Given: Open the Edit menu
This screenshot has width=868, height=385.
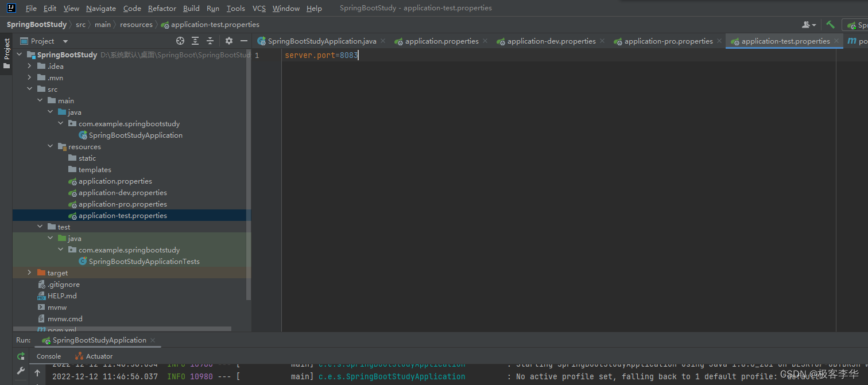Looking at the screenshot, I should (50, 9).
